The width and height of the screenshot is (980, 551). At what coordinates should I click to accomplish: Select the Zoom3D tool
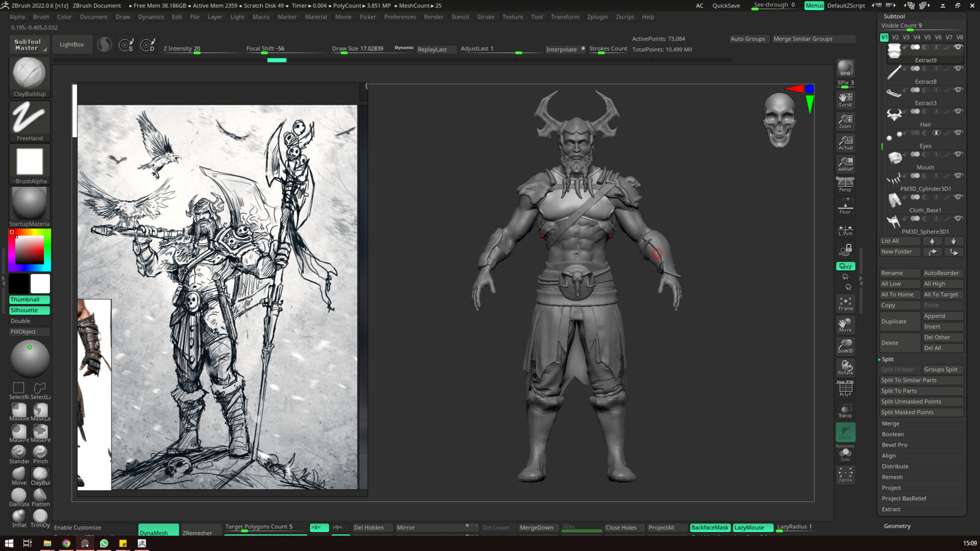tap(845, 346)
